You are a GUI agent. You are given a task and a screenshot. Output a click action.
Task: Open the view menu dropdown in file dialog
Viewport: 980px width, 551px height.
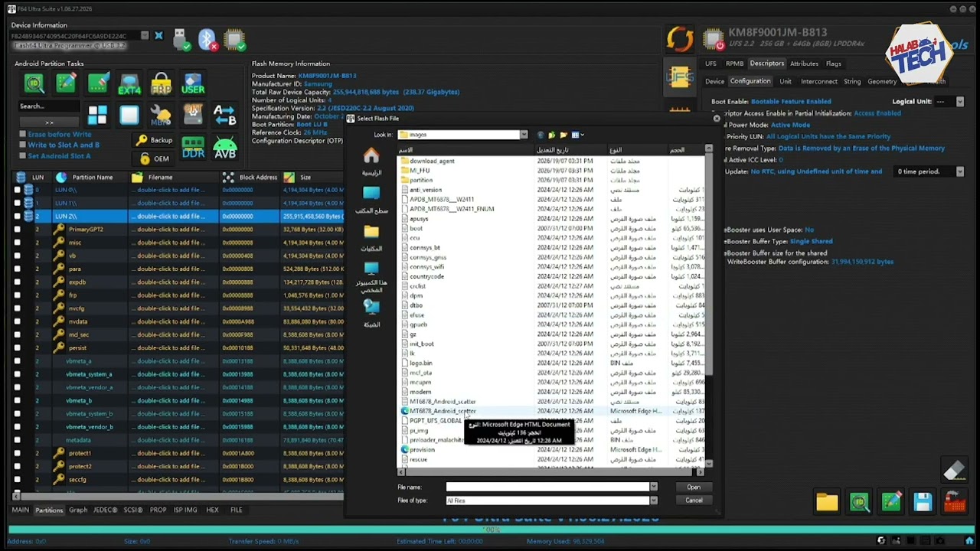coord(577,135)
